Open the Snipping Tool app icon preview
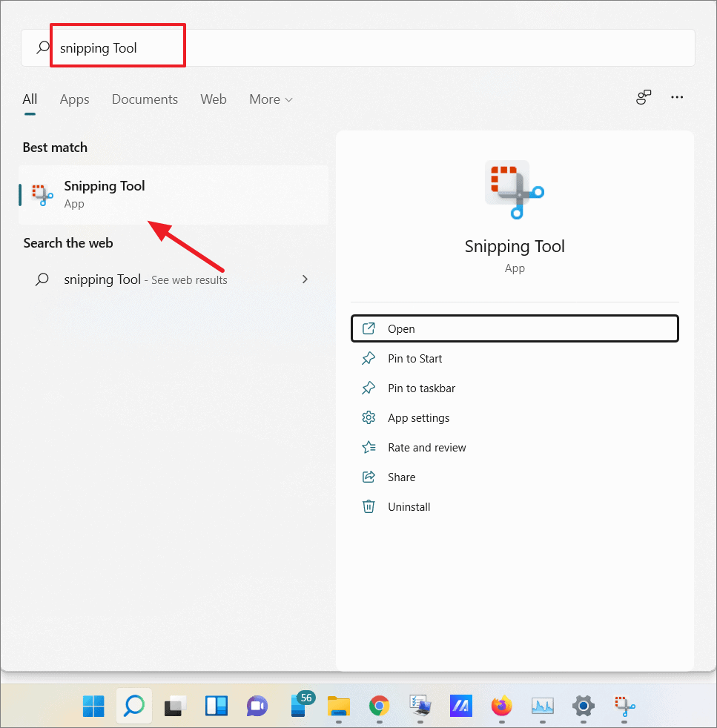This screenshot has height=728, width=717. 515,189
